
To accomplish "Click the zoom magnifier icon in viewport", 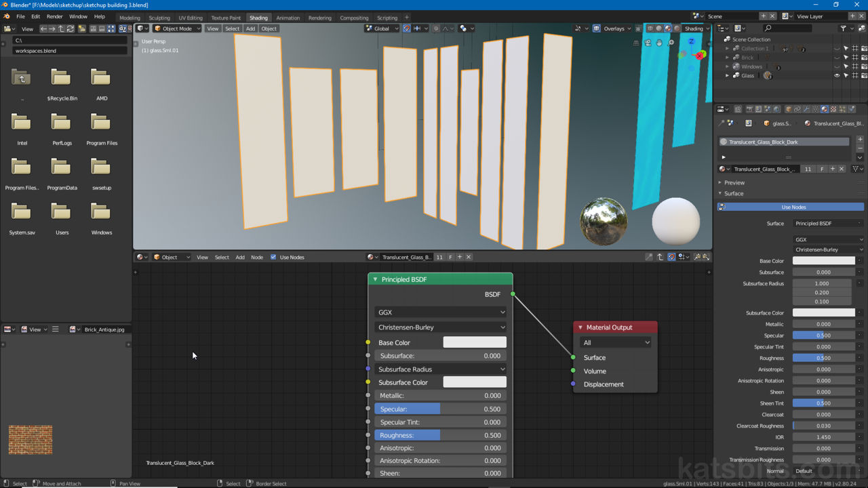I will pyautogui.click(x=671, y=43).
